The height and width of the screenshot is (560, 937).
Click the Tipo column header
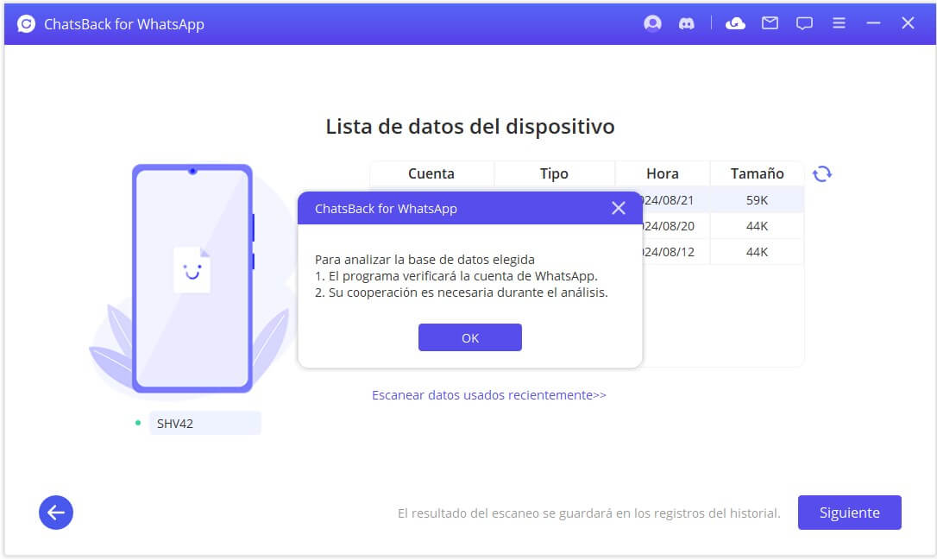point(555,173)
